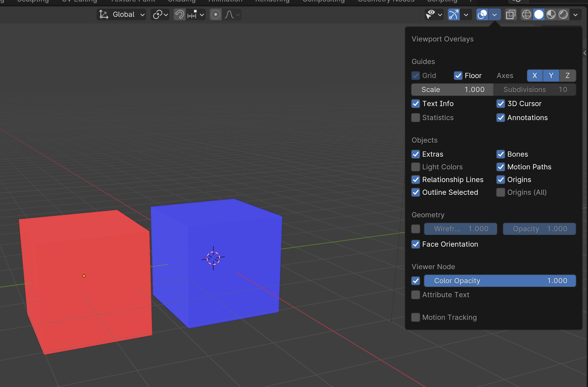Switch to Wireframe viewport shading
This screenshot has width=588, height=387.
pos(527,15)
